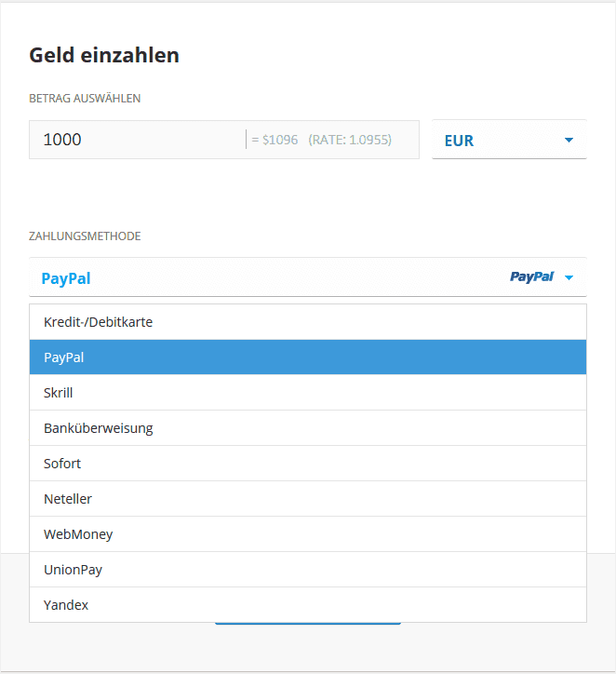
Task: Click the selected PayPal payment method field
Action: [261, 277]
